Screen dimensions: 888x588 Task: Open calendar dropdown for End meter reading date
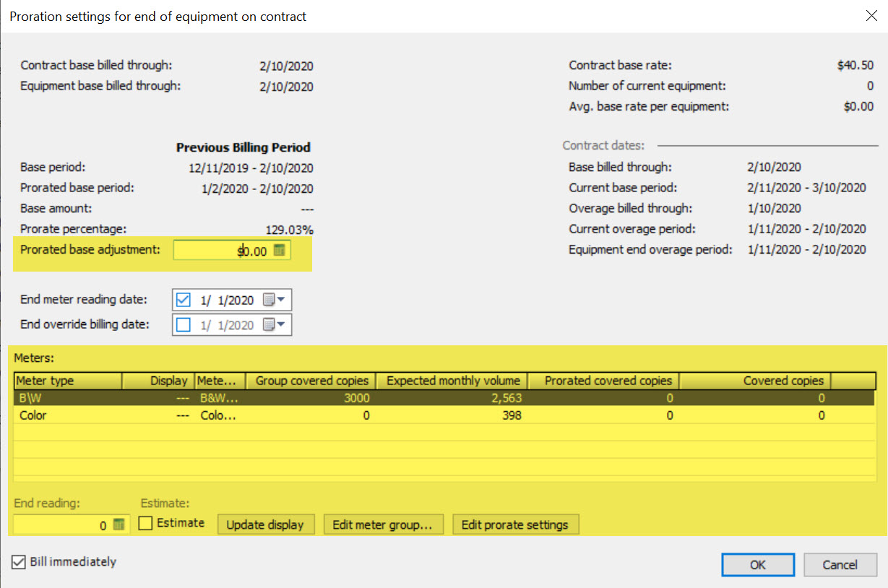point(274,300)
